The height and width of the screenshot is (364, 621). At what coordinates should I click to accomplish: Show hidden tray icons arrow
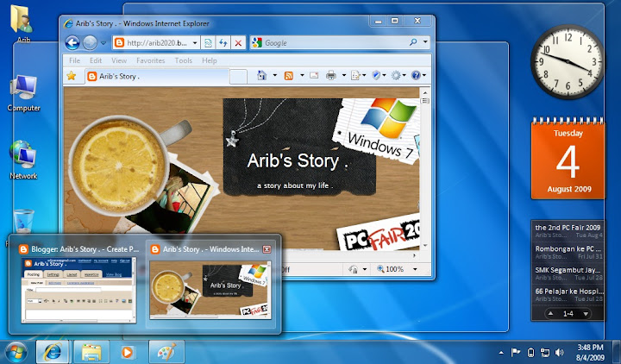pos(501,353)
